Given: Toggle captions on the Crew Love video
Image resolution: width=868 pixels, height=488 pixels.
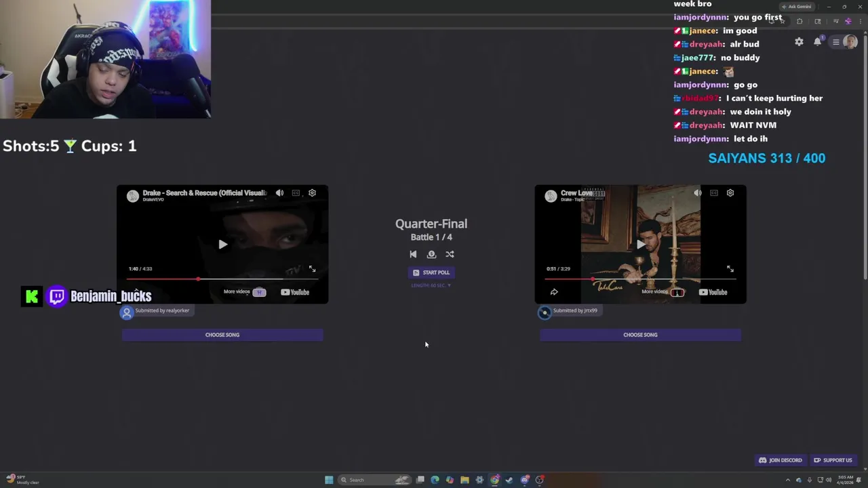Looking at the screenshot, I should 713,193.
